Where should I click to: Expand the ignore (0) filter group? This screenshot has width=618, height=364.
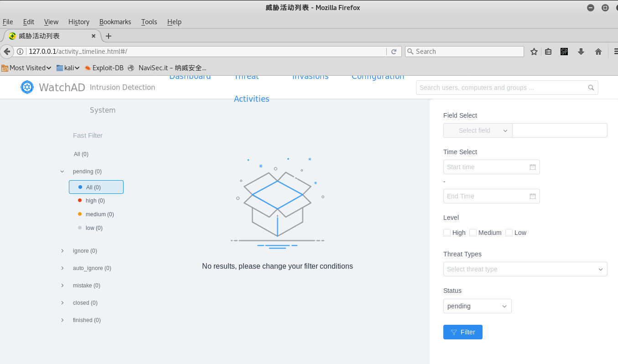(62, 251)
